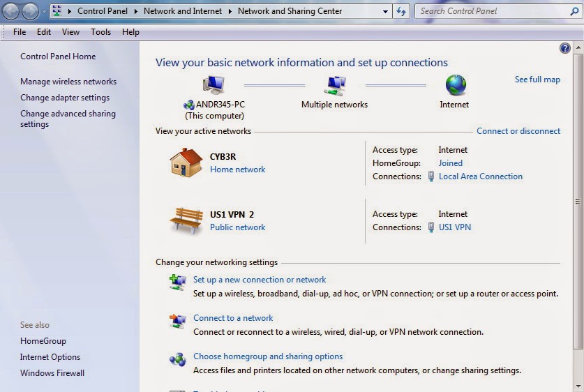Click the HomeGroup icon beside ANDR345-PC name
The width and height of the screenshot is (584, 392).
point(189,105)
